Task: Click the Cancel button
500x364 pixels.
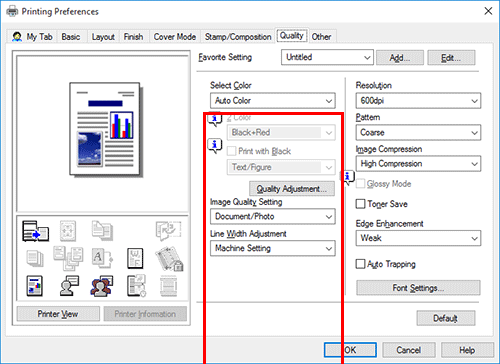Action: coord(409,350)
